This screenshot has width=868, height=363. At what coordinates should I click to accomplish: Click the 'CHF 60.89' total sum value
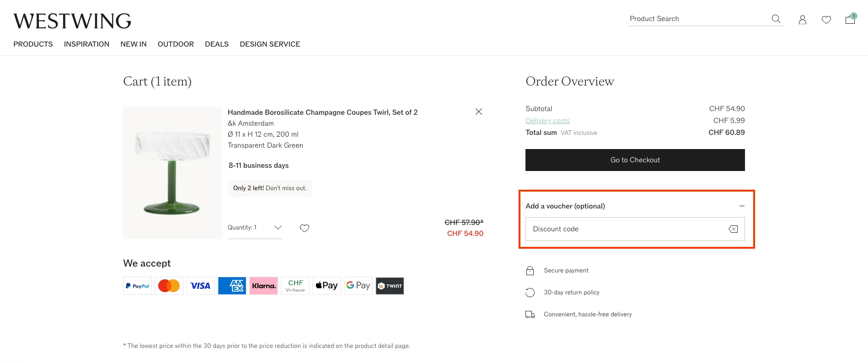click(x=726, y=133)
